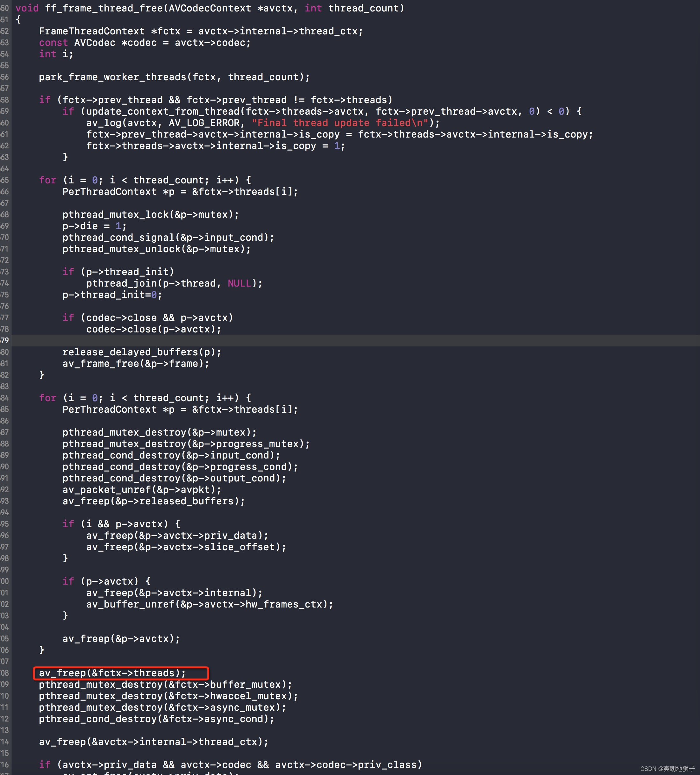This screenshot has width=700, height=775.
Task: Click pthread_cond_destroy(&p->progress_cond) line
Action: point(180,467)
